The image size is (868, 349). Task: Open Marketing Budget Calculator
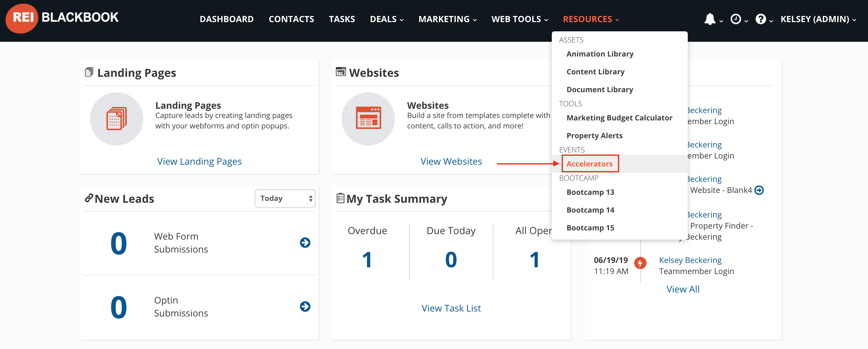click(x=619, y=118)
